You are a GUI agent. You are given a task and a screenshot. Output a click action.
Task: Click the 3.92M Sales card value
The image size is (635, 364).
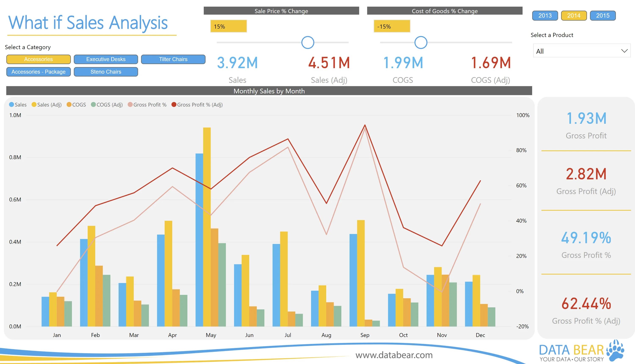point(237,63)
